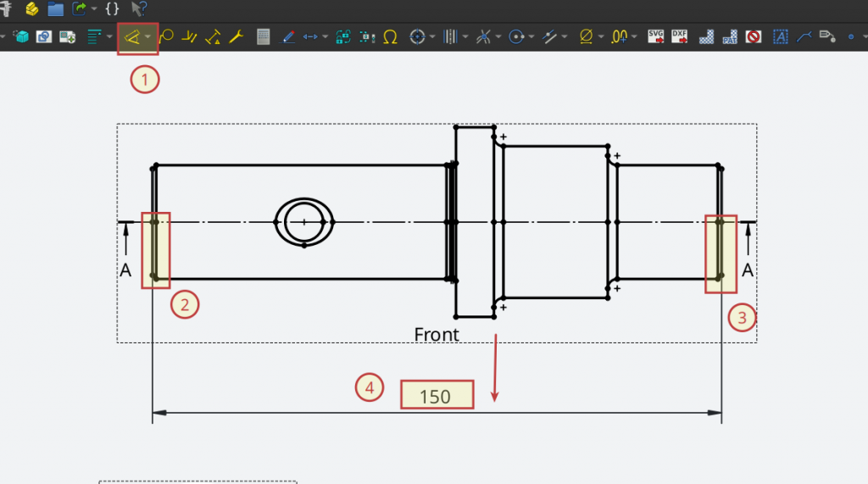Click the wrench Repair Dimension References icon

[236, 37]
